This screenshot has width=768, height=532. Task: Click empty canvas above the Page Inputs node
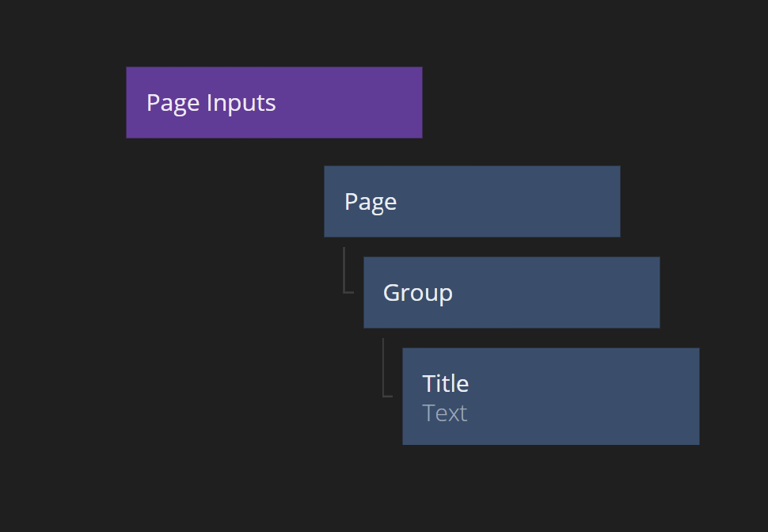click(274, 32)
